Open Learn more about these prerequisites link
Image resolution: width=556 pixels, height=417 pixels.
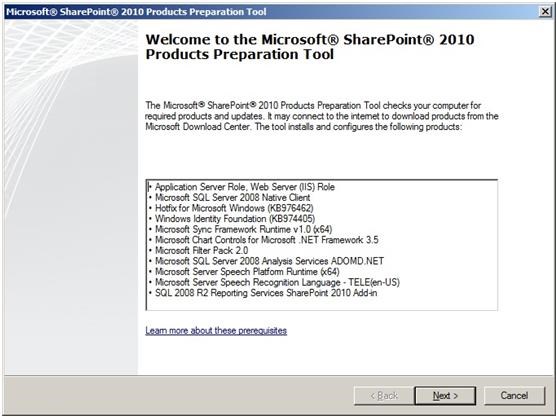coord(216,330)
